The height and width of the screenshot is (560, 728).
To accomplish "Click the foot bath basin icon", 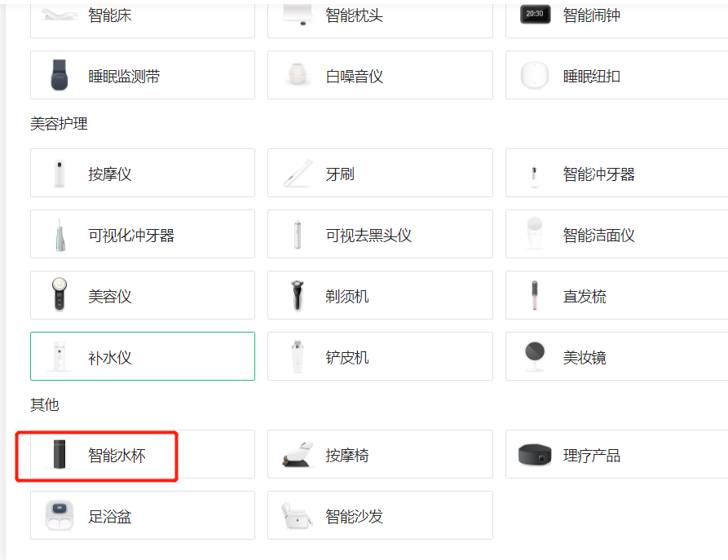I will click(x=60, y=515).
